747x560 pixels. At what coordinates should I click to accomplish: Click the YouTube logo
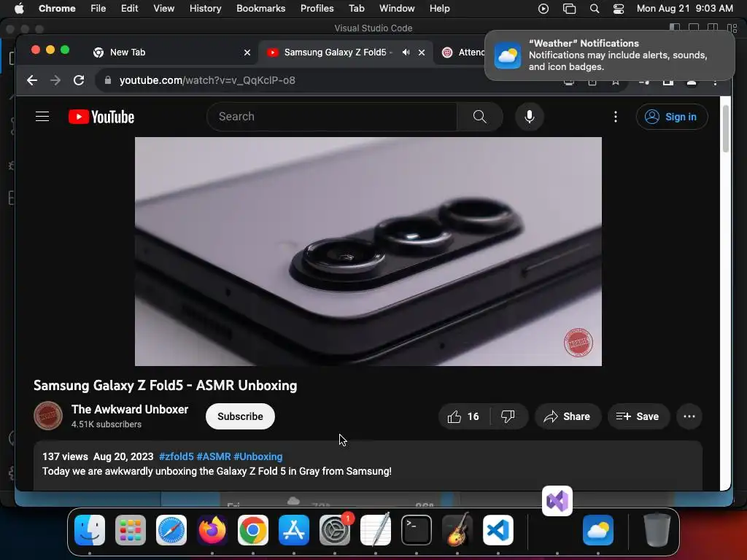point(101,117)
